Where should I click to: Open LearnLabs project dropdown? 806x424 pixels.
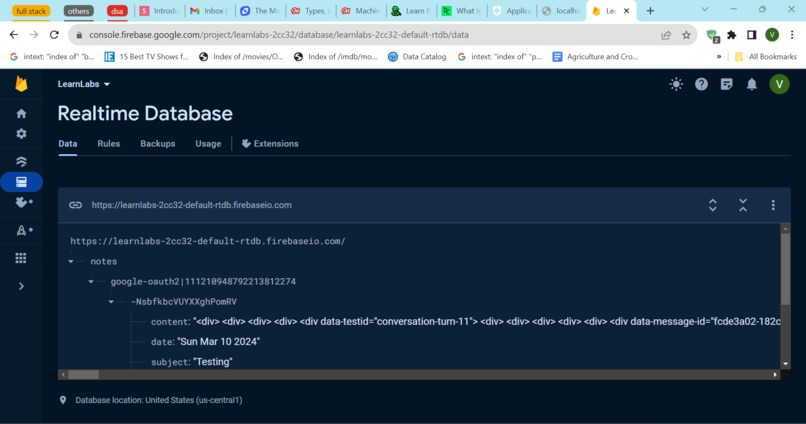pos(84,84)
